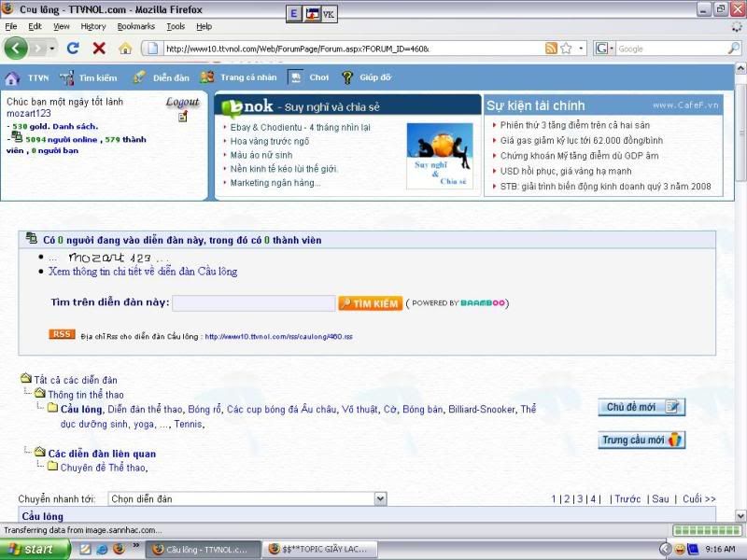The height and width of the screenshot is (560, 747).
Task: Open the Marketing ngân hàng link
Action: (x=275, y=183)
